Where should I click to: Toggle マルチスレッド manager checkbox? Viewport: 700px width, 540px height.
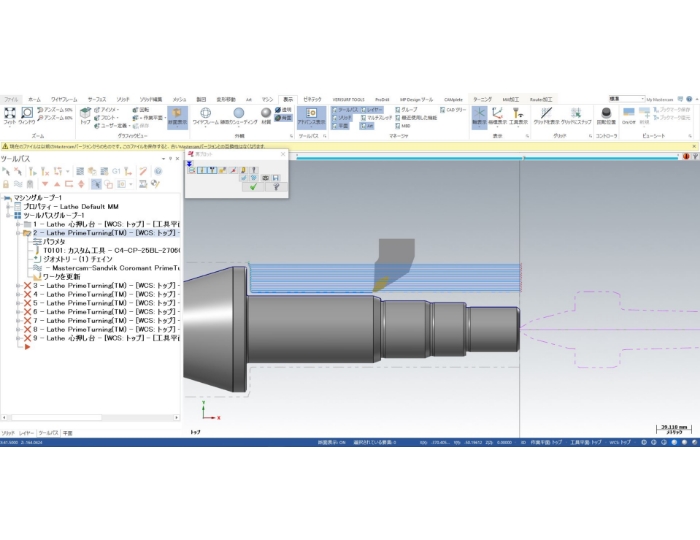pyautogui.click(x=376, y=118)
